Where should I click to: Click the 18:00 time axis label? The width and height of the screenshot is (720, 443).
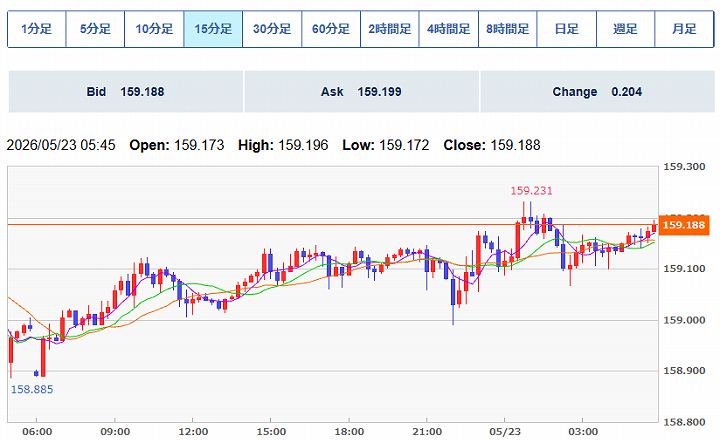pos(349,432)
